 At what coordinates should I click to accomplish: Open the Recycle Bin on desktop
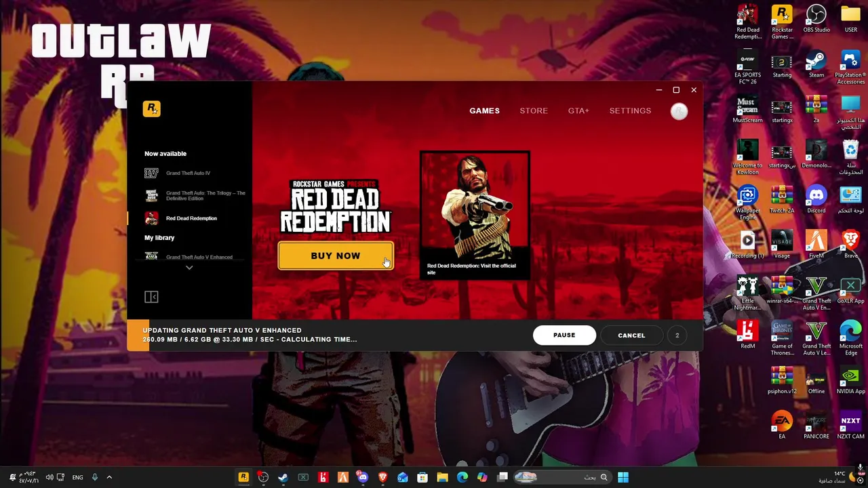[x=850, y=157]
